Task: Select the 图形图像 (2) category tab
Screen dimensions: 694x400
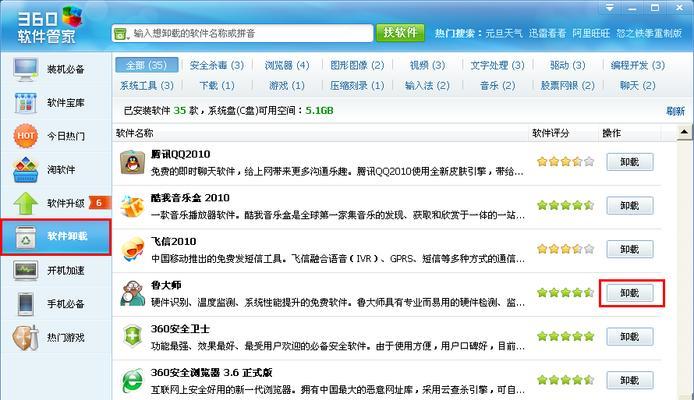Action: coord(357,65)
